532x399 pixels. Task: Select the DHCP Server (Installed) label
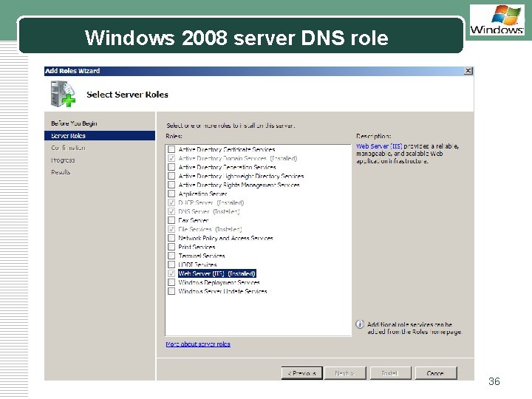pos(211,202)
